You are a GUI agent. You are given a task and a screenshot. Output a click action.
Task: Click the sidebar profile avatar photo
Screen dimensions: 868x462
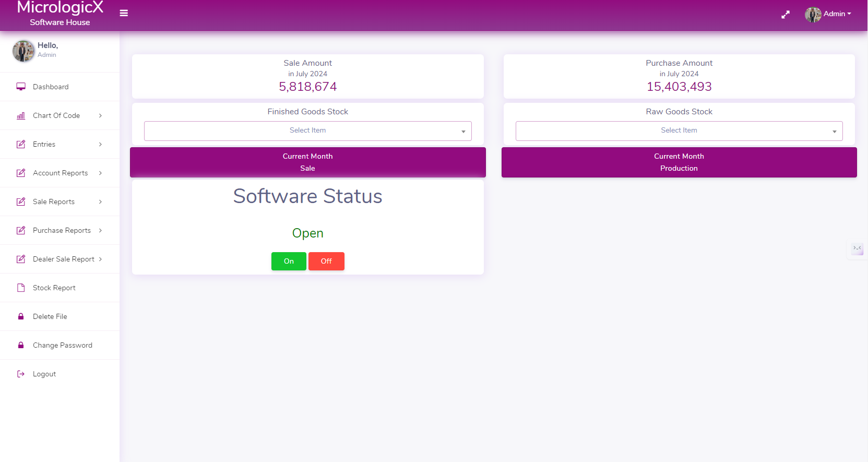point(23,51)
